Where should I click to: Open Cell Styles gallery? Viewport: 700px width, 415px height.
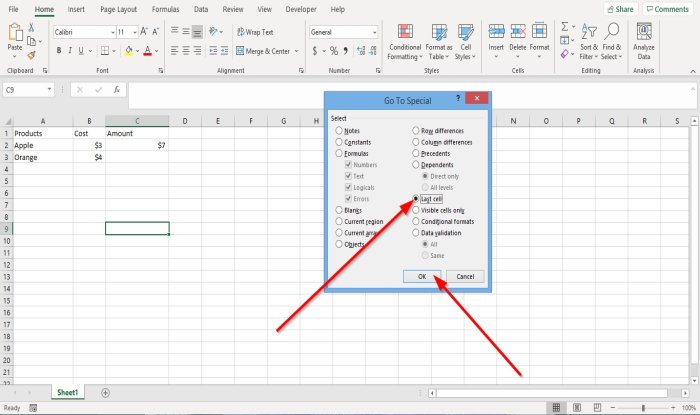pos(466,42)
